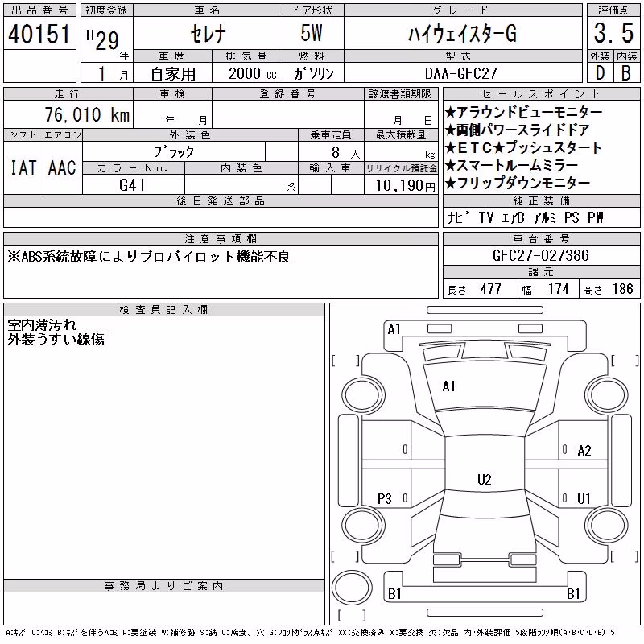The image size is (644, 644).
Task: Click the left B1 mark on rear bumper
Action: point(394,594)
